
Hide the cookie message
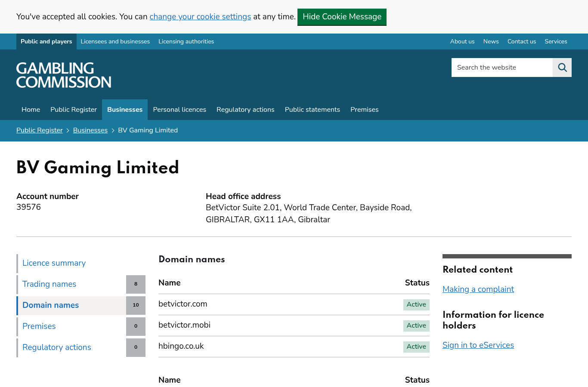click(342, 17)
